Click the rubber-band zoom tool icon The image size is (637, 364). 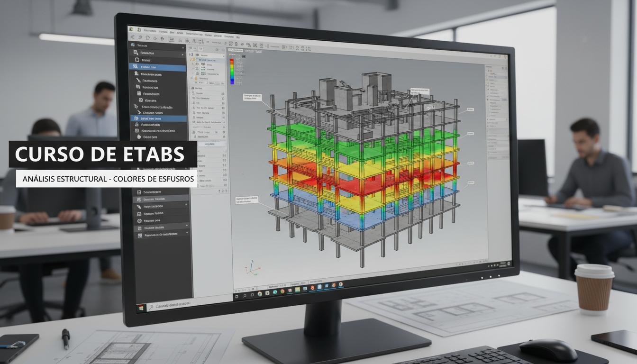click(x=147, y=38)
